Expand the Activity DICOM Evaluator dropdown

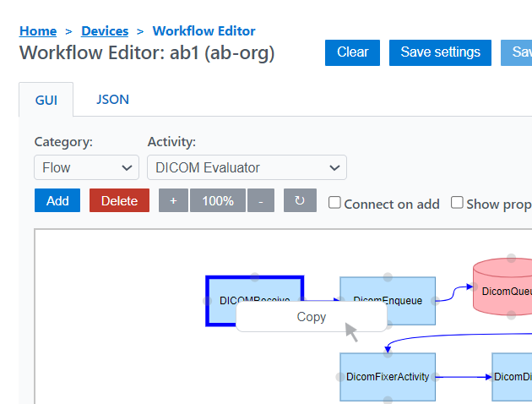pos(247,167)
